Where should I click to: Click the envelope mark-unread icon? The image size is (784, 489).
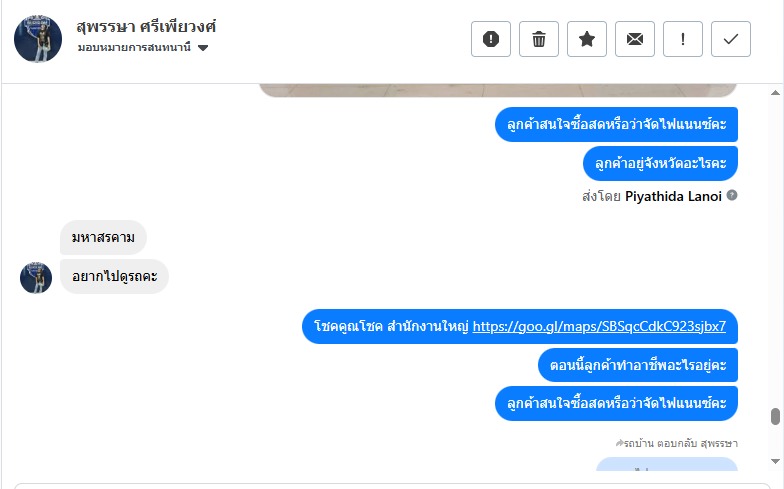click(635, 39)
